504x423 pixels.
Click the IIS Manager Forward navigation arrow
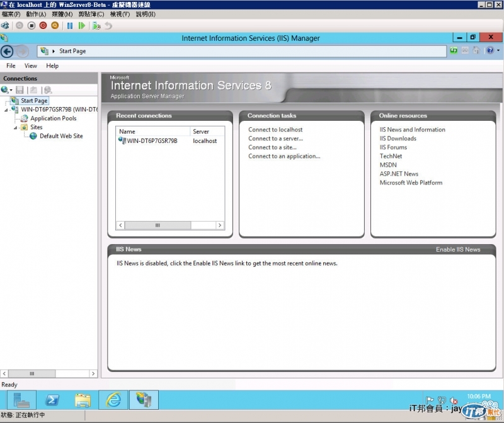point(22,52)
